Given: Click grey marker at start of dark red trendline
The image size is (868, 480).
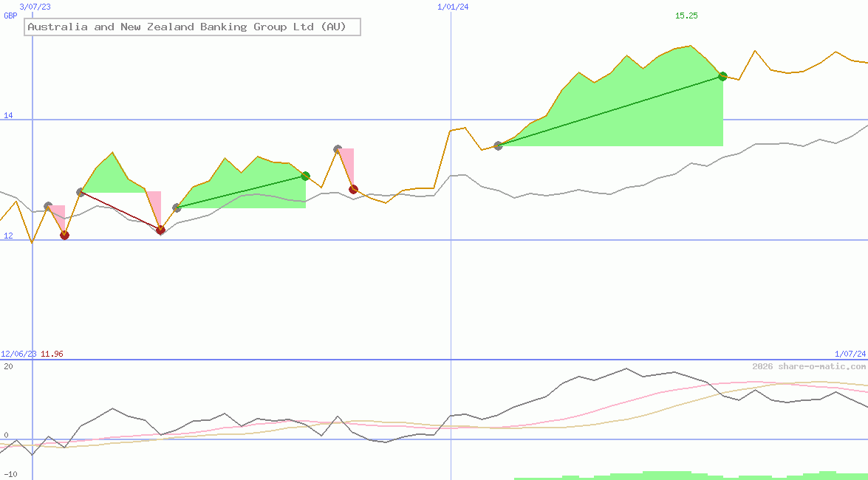Looking at the screenshot, I should [81, 192].
